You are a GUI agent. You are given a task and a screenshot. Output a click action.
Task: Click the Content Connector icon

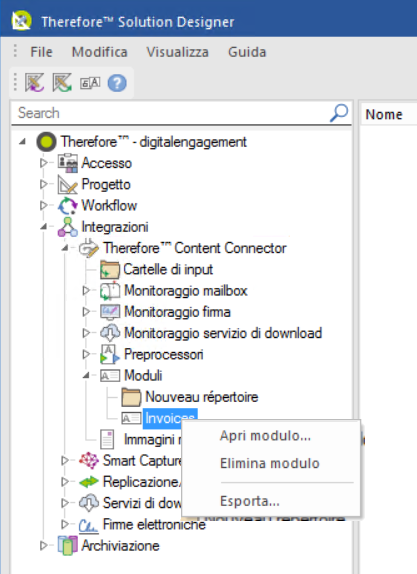click(89, 248)
